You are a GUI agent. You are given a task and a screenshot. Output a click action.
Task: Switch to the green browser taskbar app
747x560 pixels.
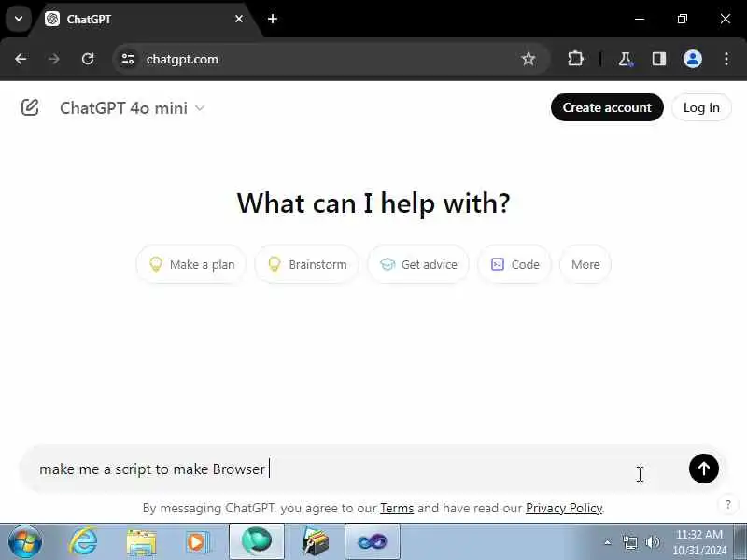pyautogui.click(x=257, y=542)
